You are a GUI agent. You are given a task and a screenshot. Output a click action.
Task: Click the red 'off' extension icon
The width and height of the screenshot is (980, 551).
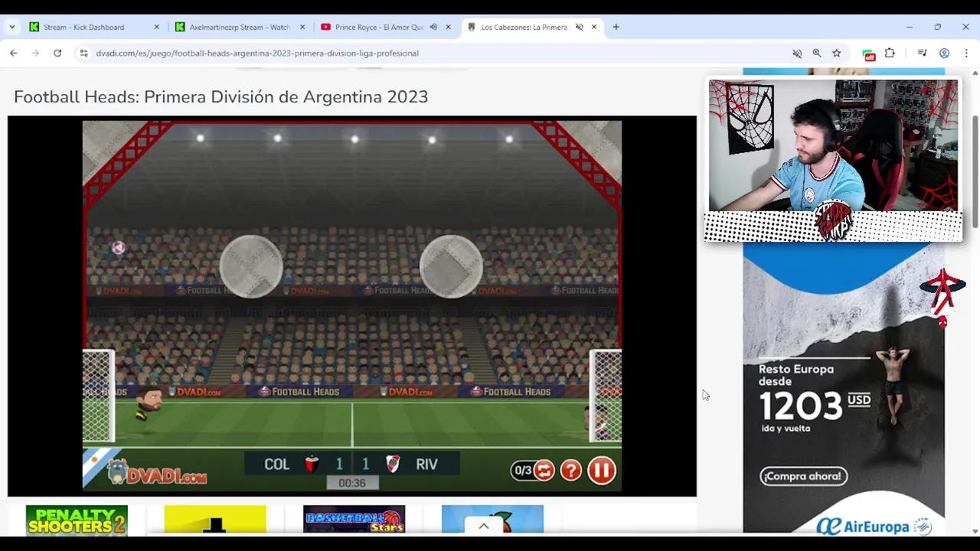[x=868, y=54]
